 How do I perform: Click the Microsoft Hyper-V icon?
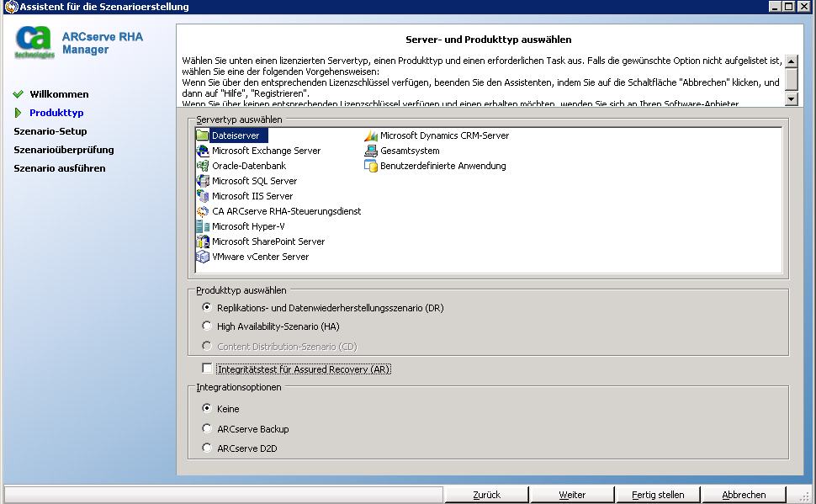203,226
